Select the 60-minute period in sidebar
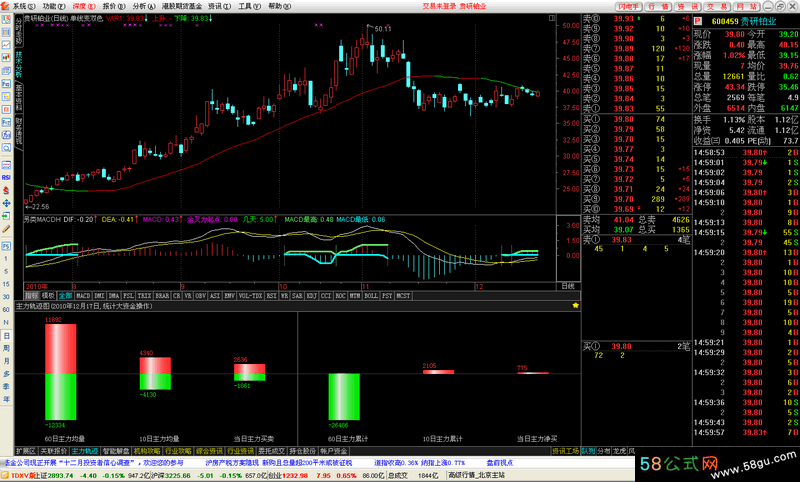 [6, 310]
